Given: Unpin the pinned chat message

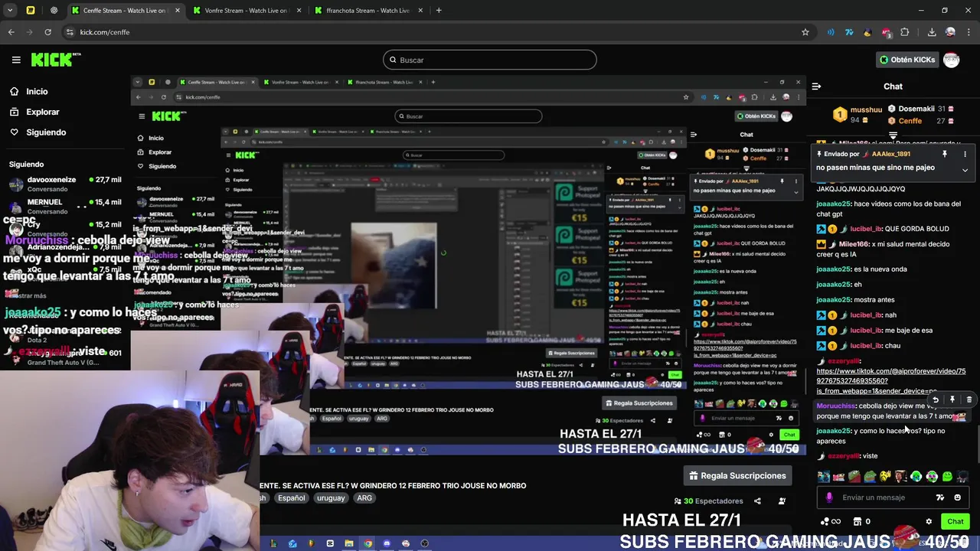Looking at the screenshot, I should (945, 154).
